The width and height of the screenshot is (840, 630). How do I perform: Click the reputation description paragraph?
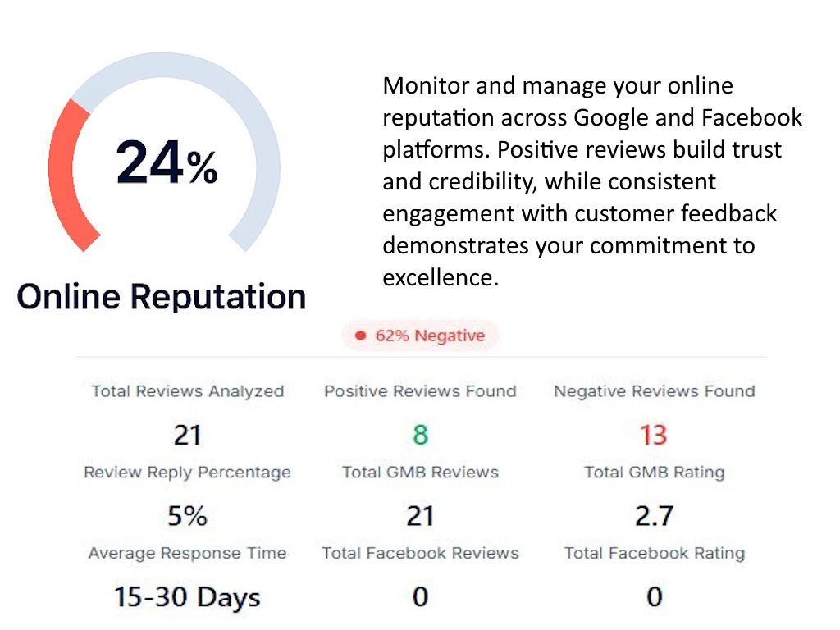(592, 181)
